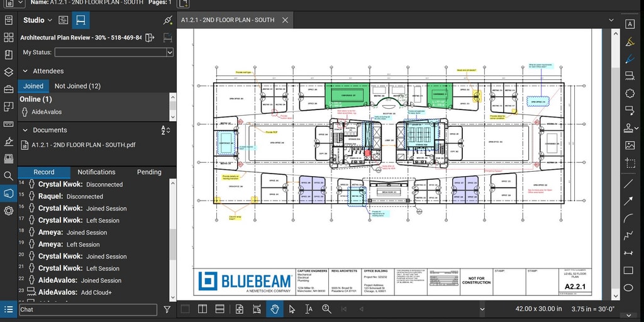Toggle split view horizontal

tap(219, 309)
